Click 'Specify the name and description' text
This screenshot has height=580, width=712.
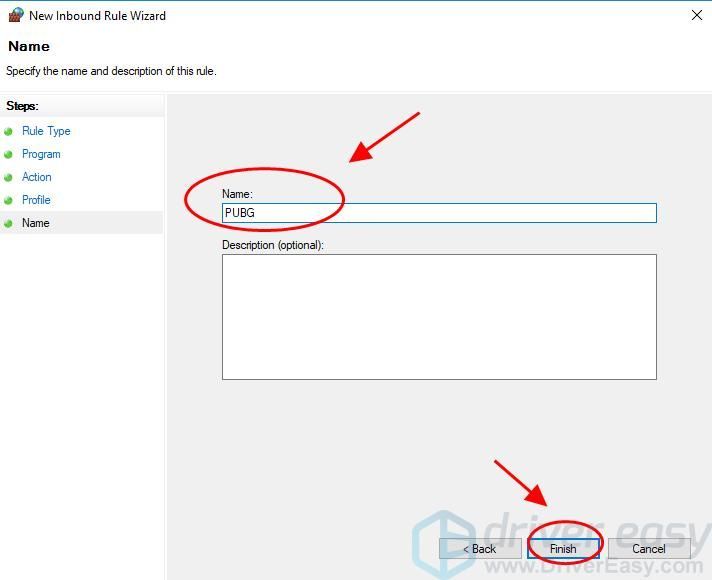coord(111,71)
